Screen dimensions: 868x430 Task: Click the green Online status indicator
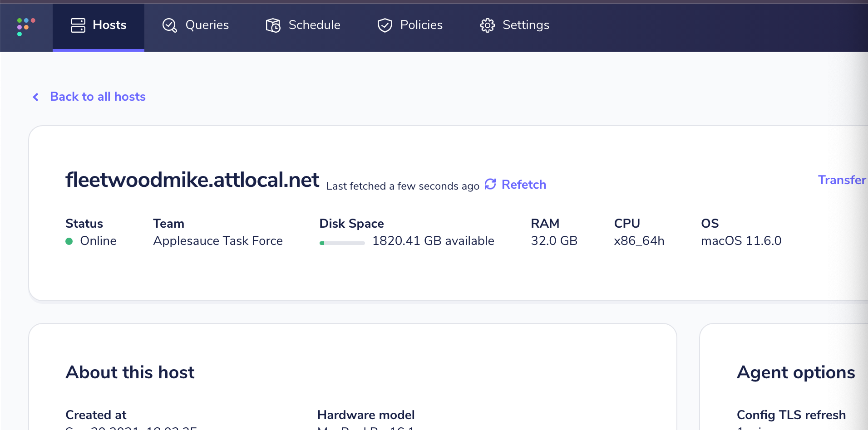[69, 241]
